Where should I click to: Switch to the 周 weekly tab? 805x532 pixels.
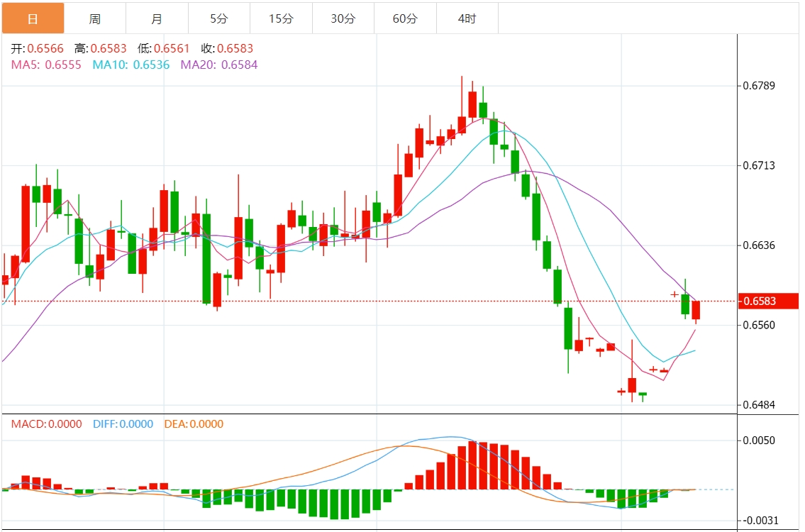click(x=95, y=18)
